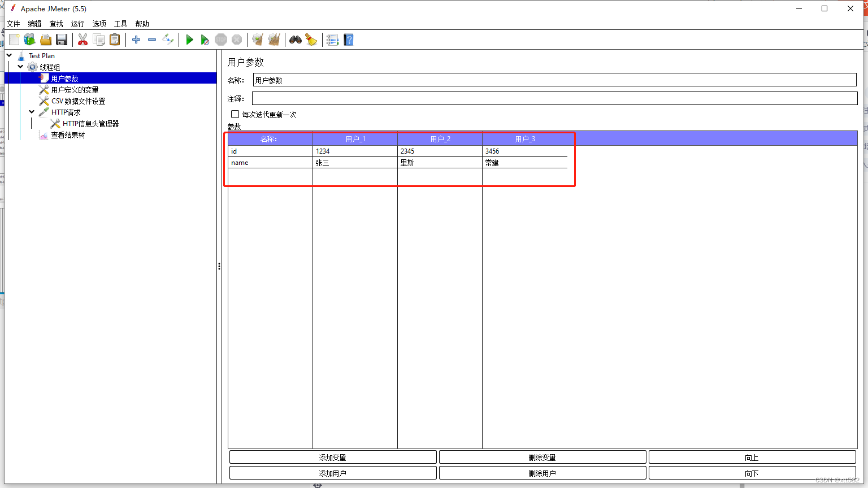Click the 用户_2 column header
This screenshot has width=868, height=488.
click(440, 138)
